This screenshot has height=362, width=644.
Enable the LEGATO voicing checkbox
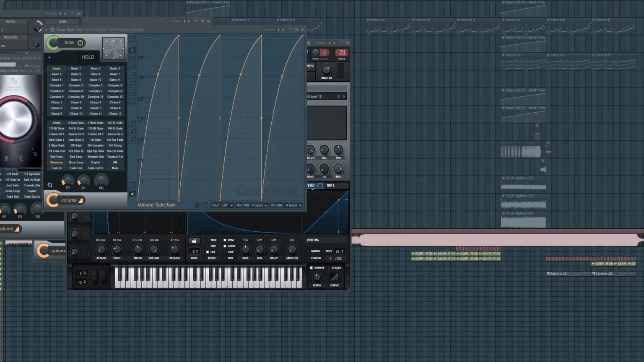pos(309,258)
